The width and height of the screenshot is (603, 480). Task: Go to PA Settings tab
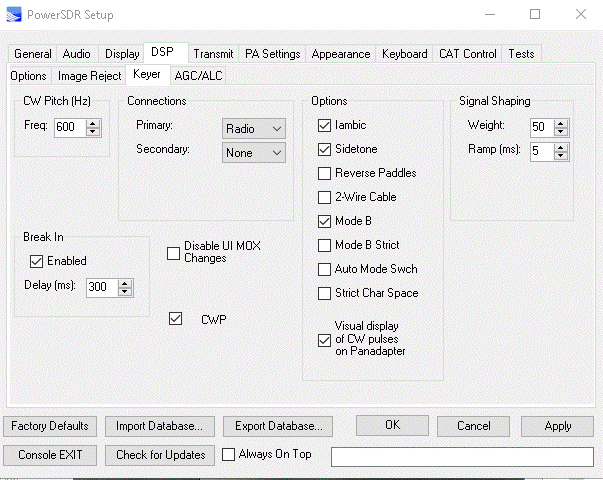click(273, 54)
